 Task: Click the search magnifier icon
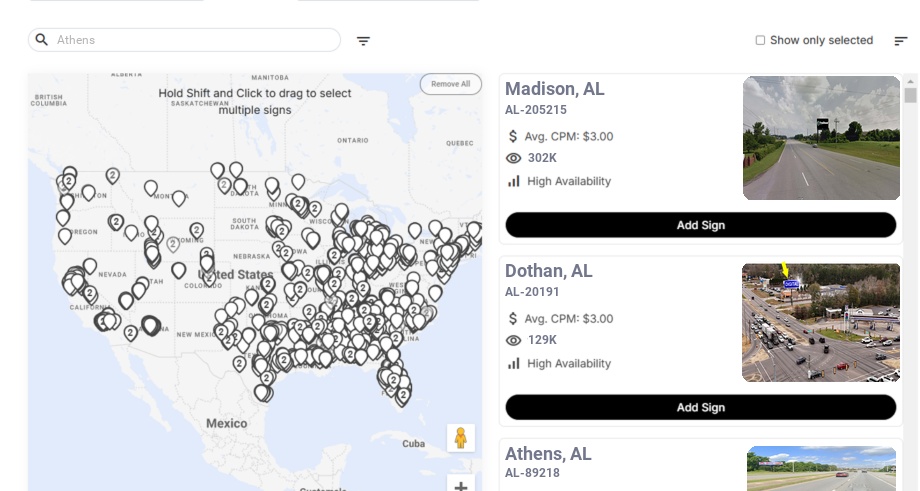click(42, 40)
